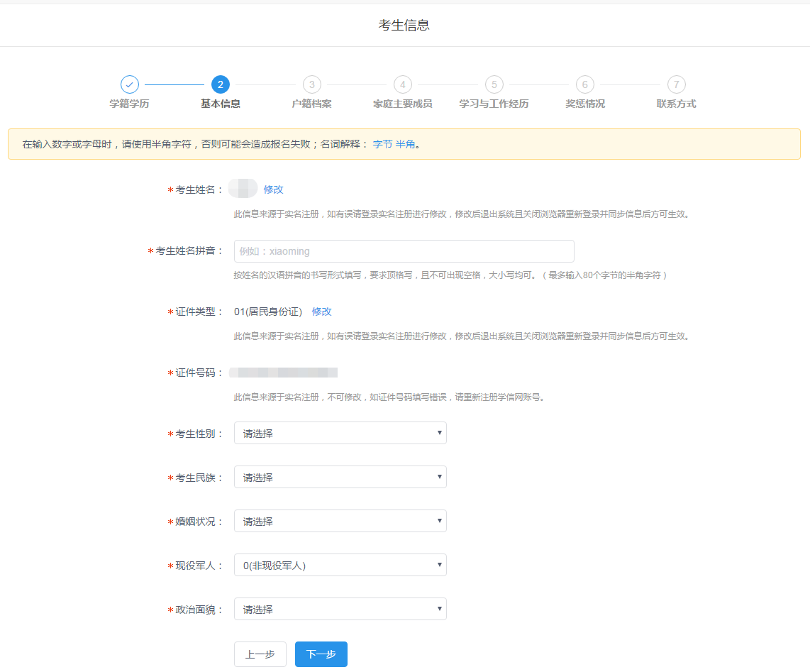Viewport: 810px width, 672px height.
Task: Click the 考生姓名拼音 input field
Action: pos(404,251)
